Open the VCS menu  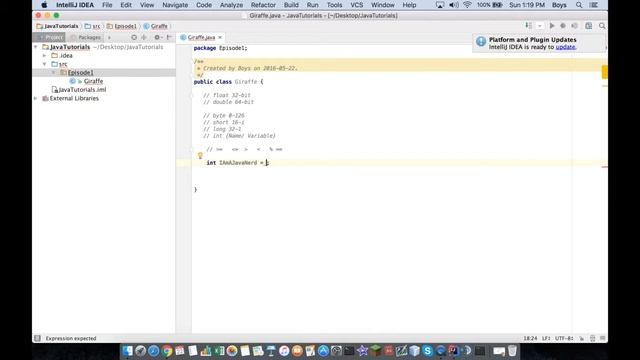coord(356,5)
